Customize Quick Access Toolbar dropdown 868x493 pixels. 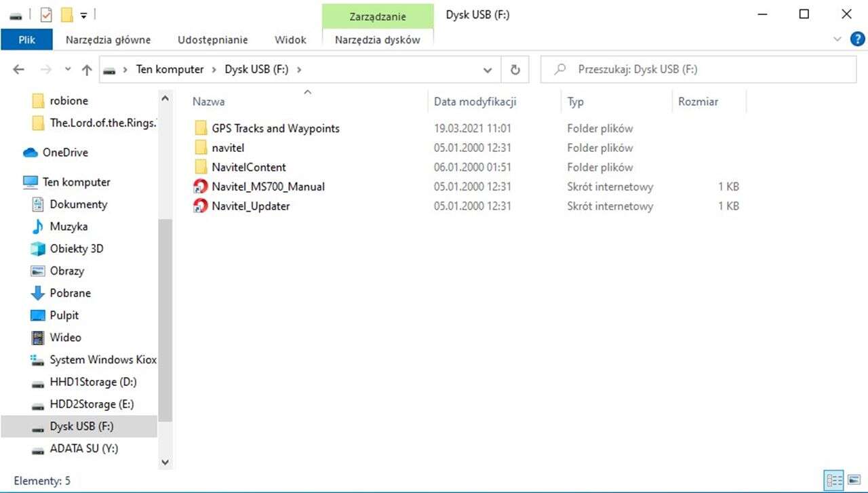[x=83, y=14]
